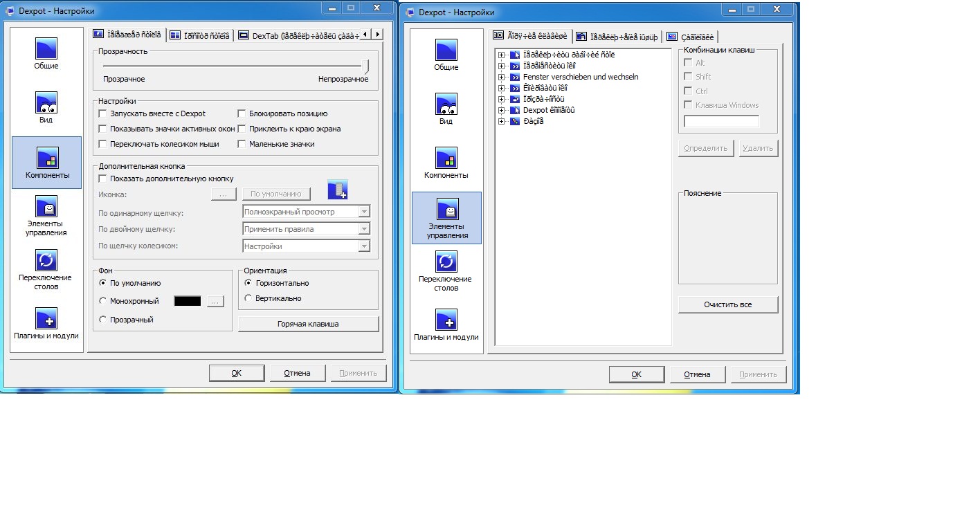Open Общие section in left Dexpot window
The height and width of the screenshot is (512, 980).
pos(46,54)
